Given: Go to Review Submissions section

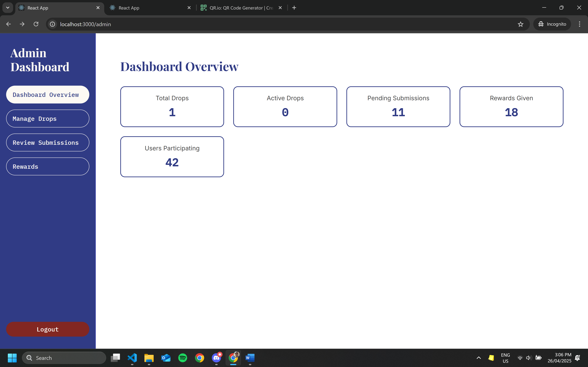Looking at the screenshot, I should point(48,143).
